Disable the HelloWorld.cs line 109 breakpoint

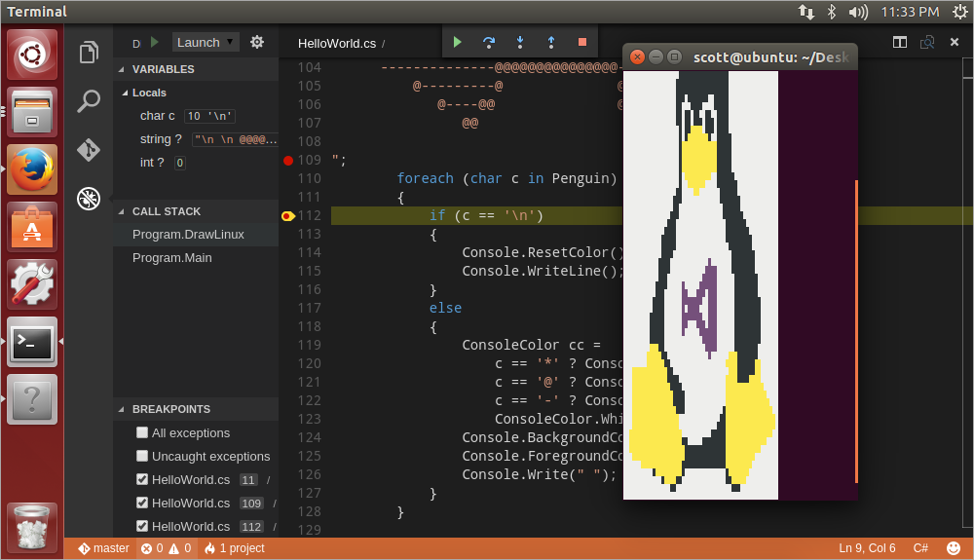142,504
